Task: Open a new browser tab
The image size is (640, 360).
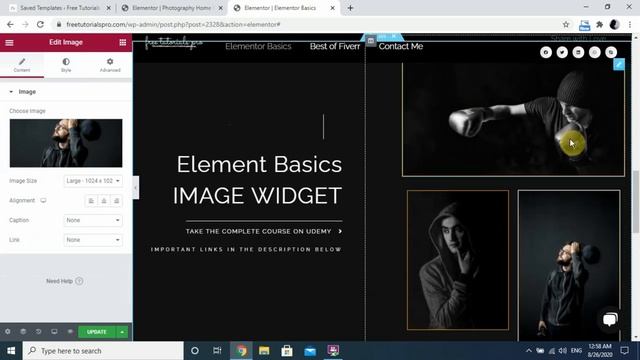Action: pos(350,8)
